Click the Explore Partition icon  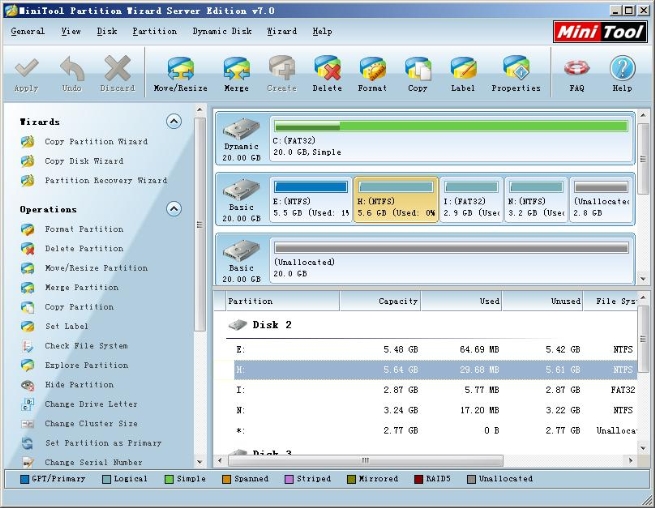click(28, 365)
